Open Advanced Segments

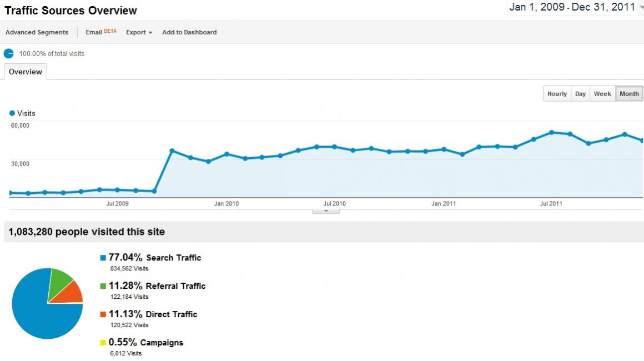[37, 32]
